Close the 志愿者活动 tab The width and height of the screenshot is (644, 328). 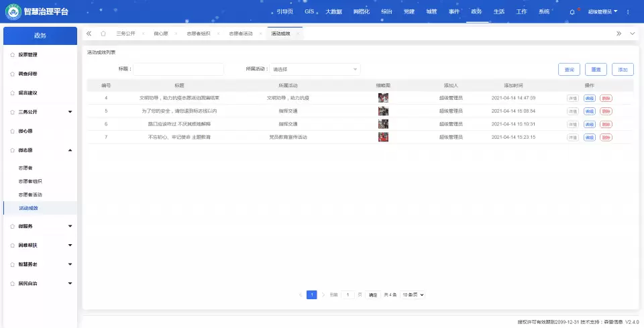pyautogui.click(x=260, y=34)
